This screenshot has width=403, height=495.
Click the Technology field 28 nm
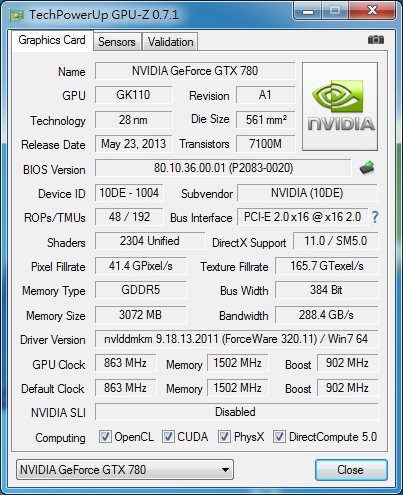click(x=133, y=120)
